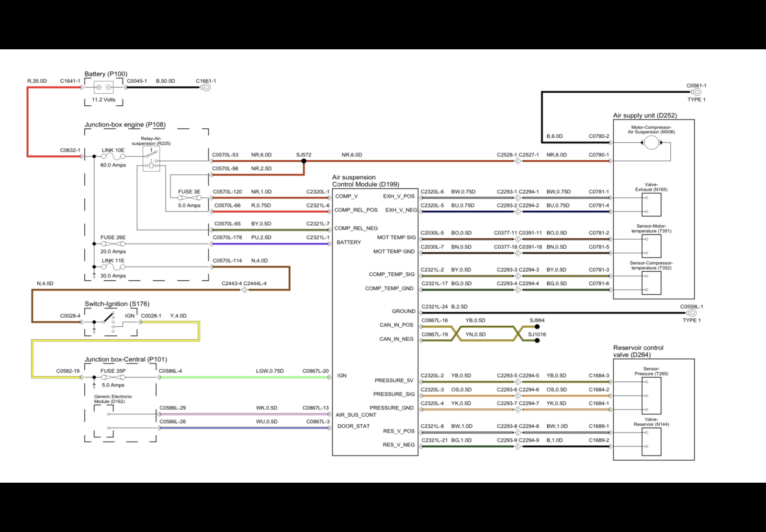Select the Motor-Compressor M306 motor symbol
766x532 pixels.
(651, 142)
